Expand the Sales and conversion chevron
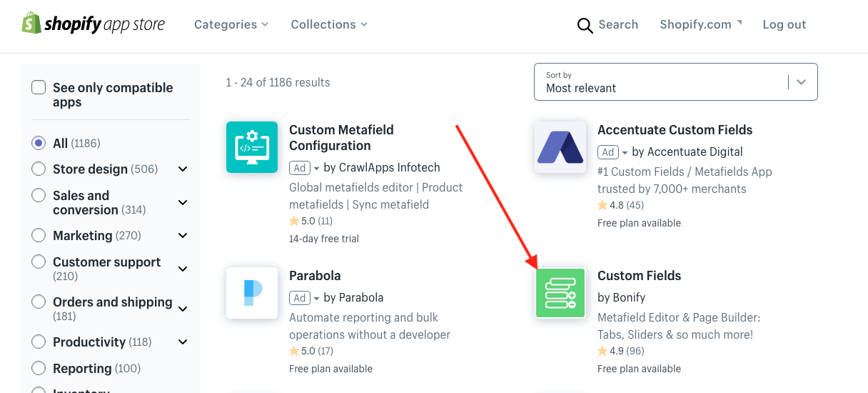 (x=183, y=203)
